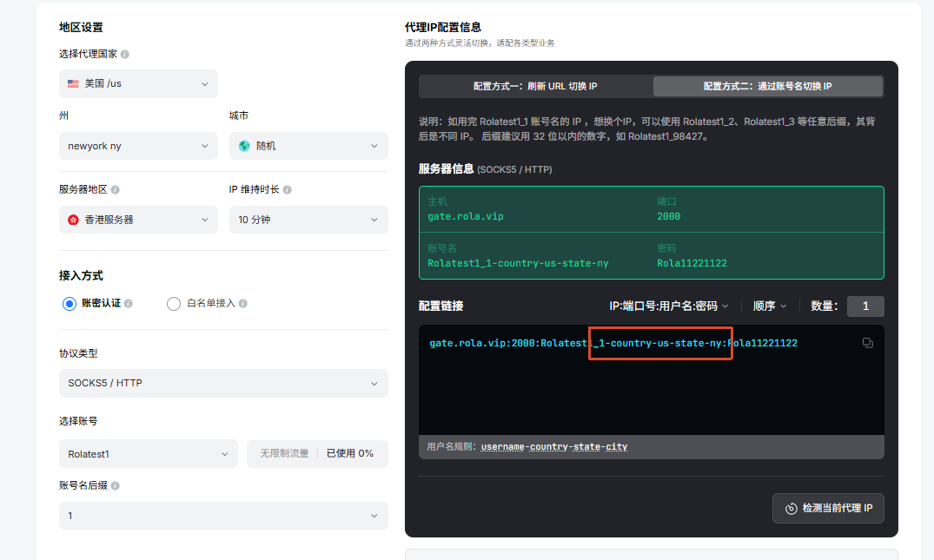The height and width of the screenshot is (560, 934).
Task: Click 检测当前代理 IP button
Action: click(828, 508)
